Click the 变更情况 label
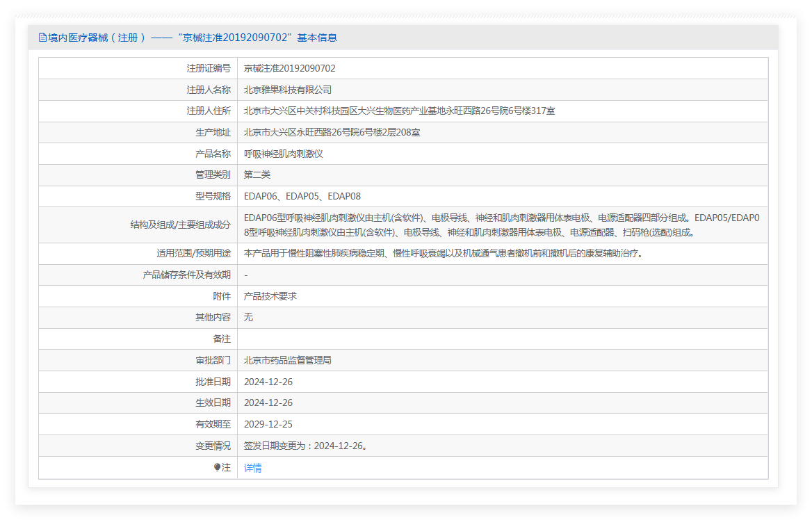 pos(213,446)
